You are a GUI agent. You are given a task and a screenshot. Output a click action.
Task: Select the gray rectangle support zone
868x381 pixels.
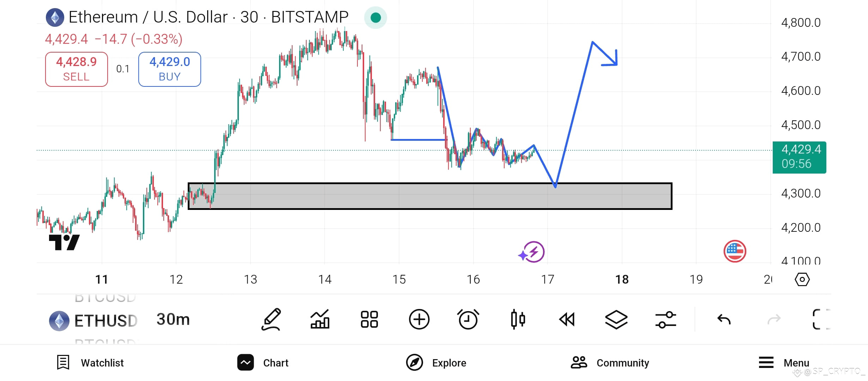[x=430, y=196]
